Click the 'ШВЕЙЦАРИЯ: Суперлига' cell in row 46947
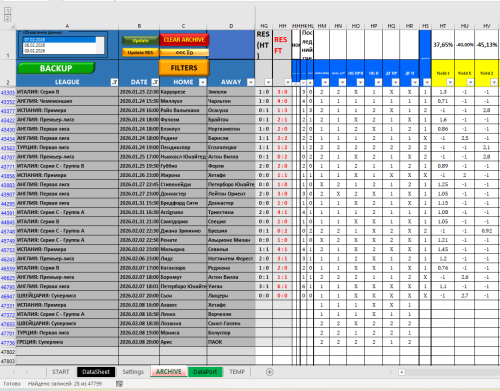Screen dimensions: 500x391 click(x=67, y=296)
